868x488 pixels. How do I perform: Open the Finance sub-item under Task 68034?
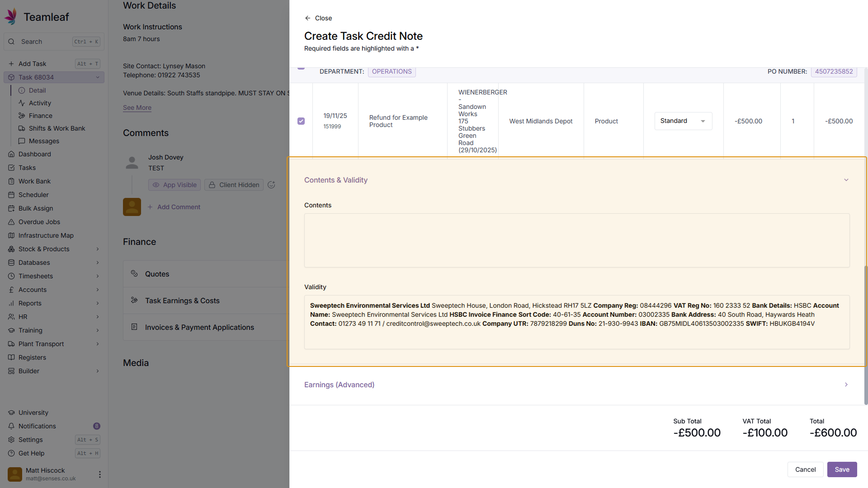point(40,116)
